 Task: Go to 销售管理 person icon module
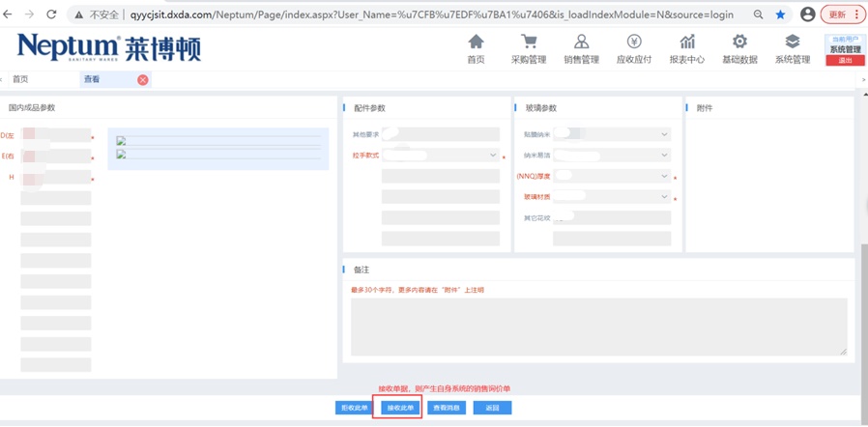[x=581, y=49]
